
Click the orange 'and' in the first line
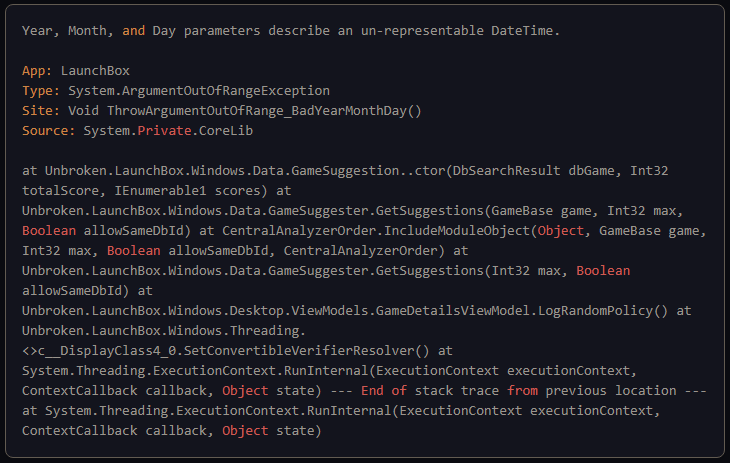133,31
